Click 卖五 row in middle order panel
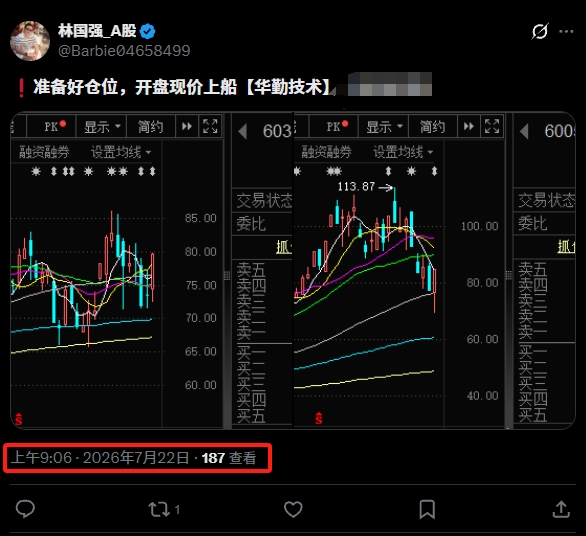 point(251,270)
